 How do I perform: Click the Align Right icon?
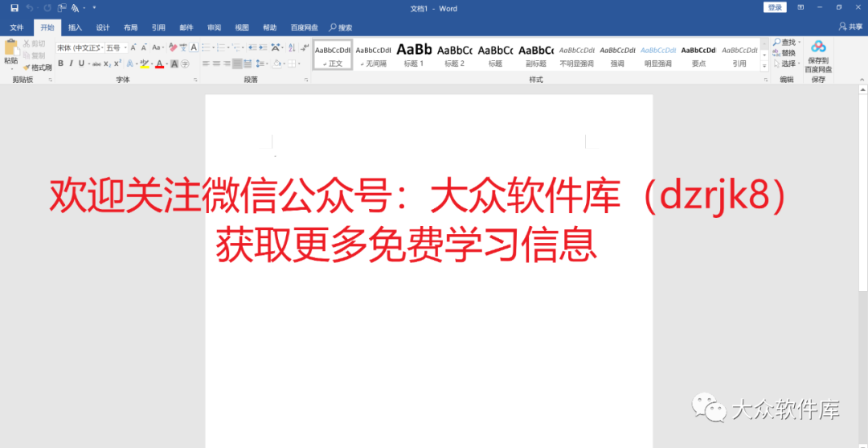click(x=227, y=63)
